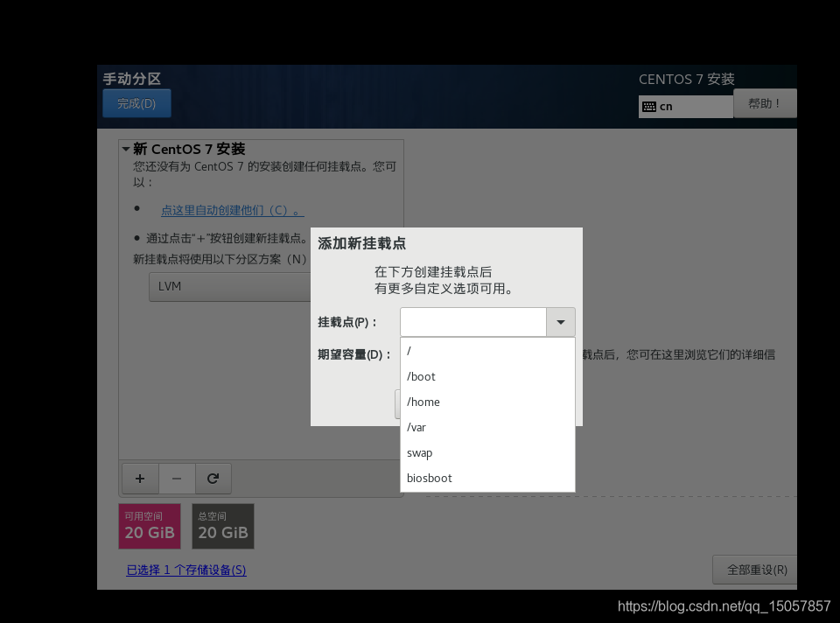
Task: Click the plus icon to add mount point
Action: click(x=140, y=479)
